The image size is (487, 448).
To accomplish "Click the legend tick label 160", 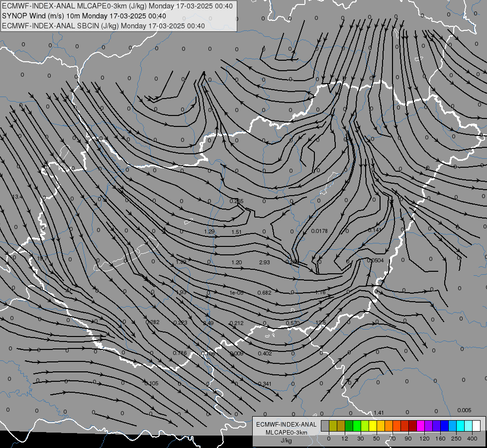I will (440, 439).
